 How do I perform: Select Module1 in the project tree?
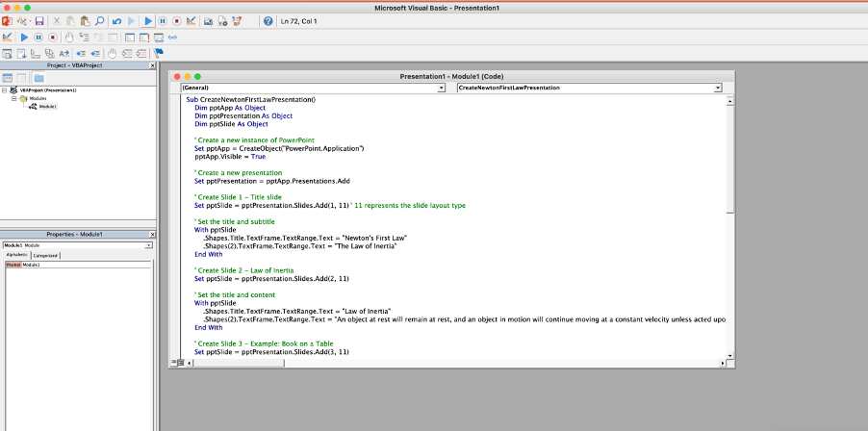coord(47,106)
